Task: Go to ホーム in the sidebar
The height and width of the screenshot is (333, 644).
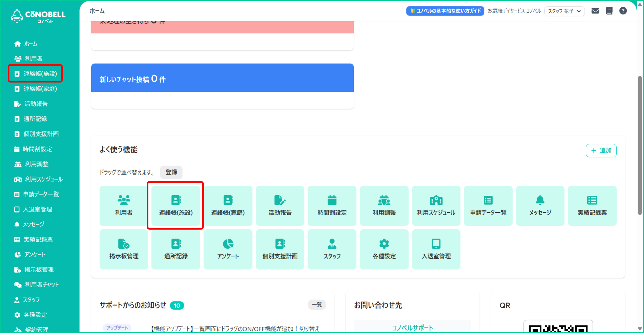Action: coord(31,44)
